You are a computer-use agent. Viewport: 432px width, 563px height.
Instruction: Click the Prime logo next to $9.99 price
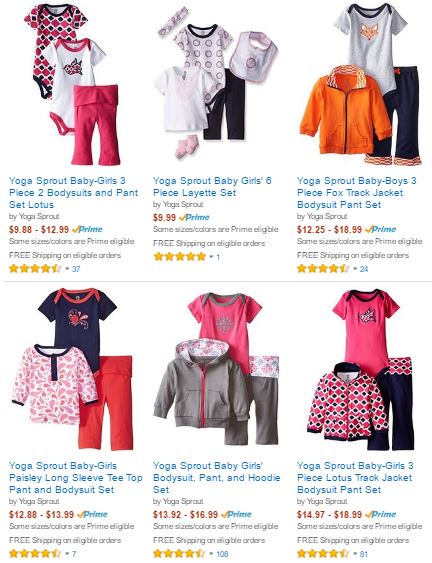[194, 217]
